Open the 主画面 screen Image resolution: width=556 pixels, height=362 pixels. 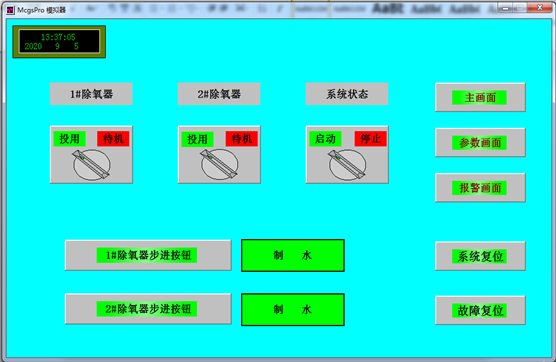click(x=480, y=97)
